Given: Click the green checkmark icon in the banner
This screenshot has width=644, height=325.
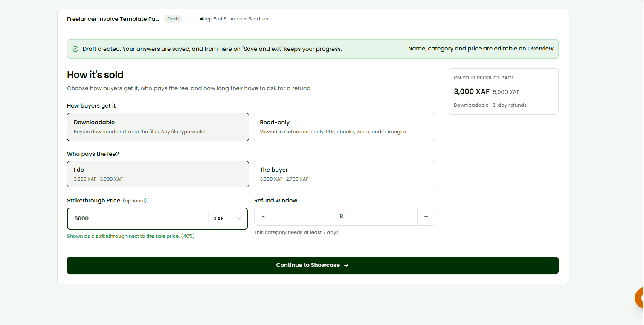Looking at the screenshot, I should (75, 49).
